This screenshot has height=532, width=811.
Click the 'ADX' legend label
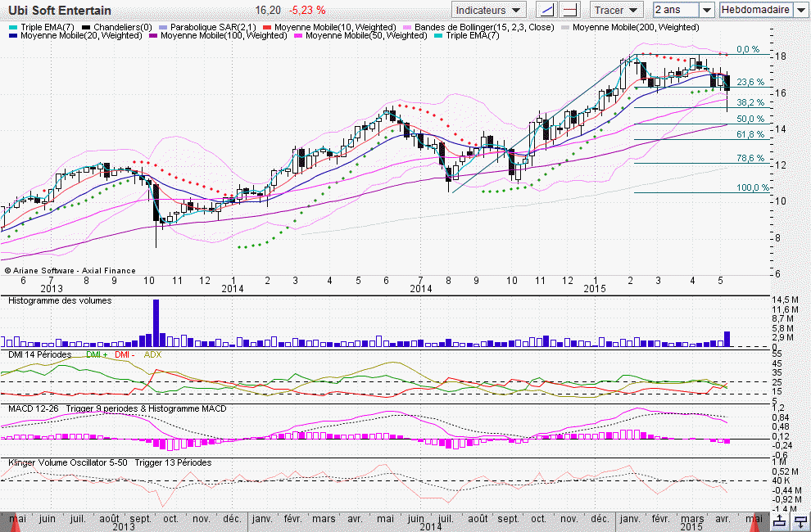(152, 354)
